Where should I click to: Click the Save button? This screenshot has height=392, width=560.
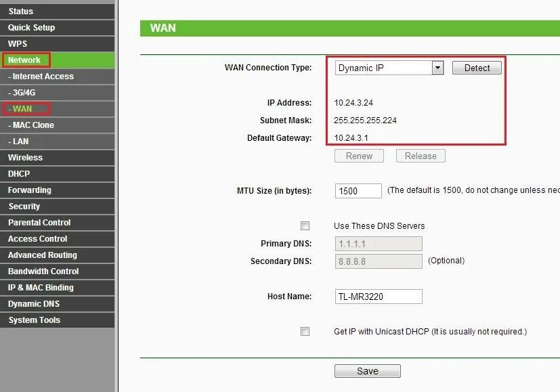(368, 371)
